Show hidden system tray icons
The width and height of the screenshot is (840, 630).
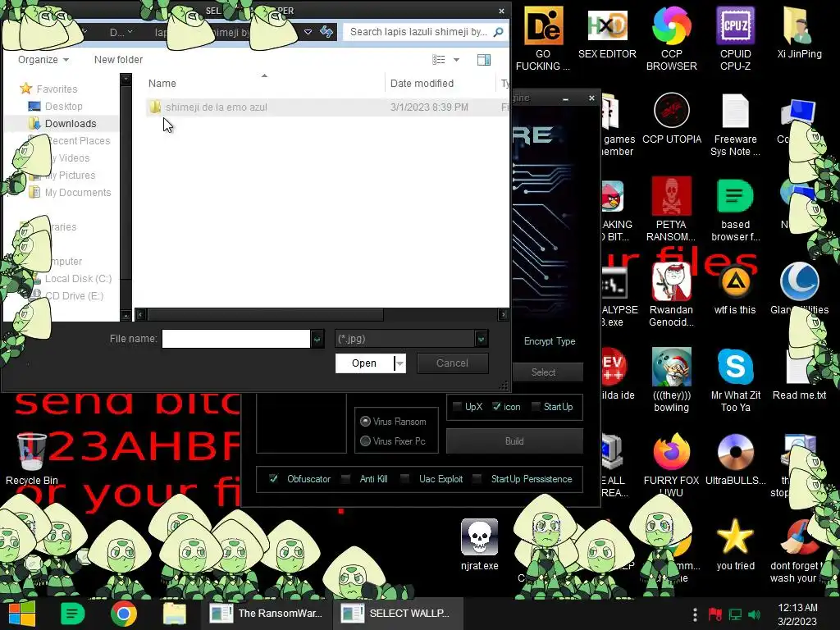click(695, 614)
